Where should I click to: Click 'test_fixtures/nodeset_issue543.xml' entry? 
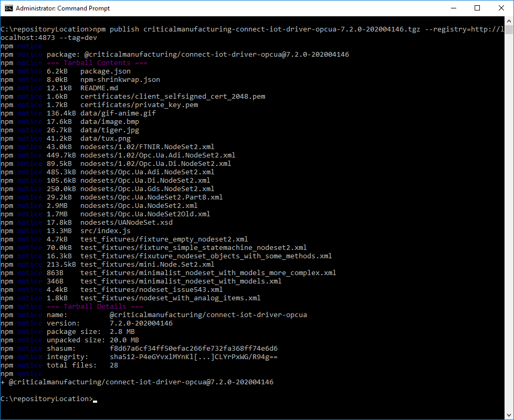[151, 289]
